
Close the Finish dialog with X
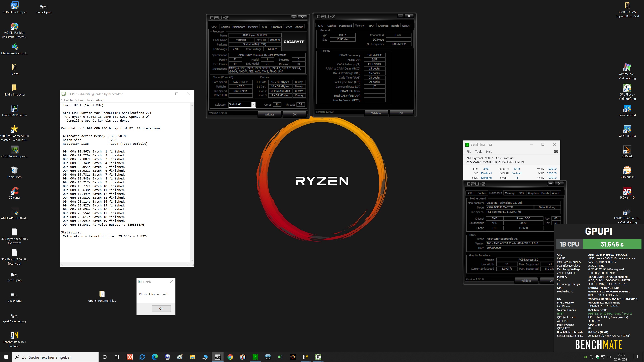[171, 282]
